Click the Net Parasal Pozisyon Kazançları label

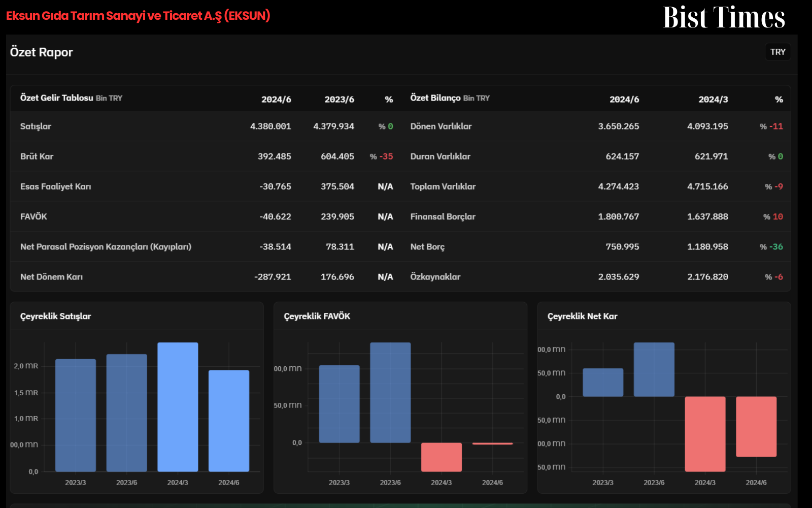coord(106,247)
